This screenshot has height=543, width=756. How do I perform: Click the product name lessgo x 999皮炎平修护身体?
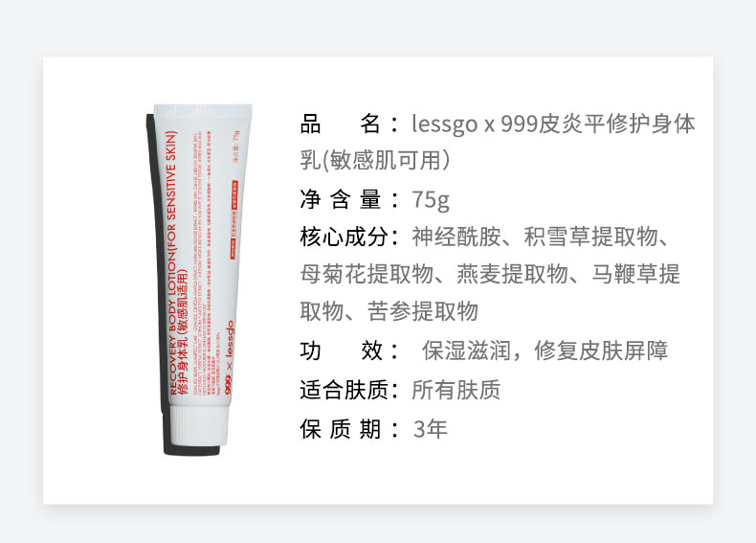(553, 124)
